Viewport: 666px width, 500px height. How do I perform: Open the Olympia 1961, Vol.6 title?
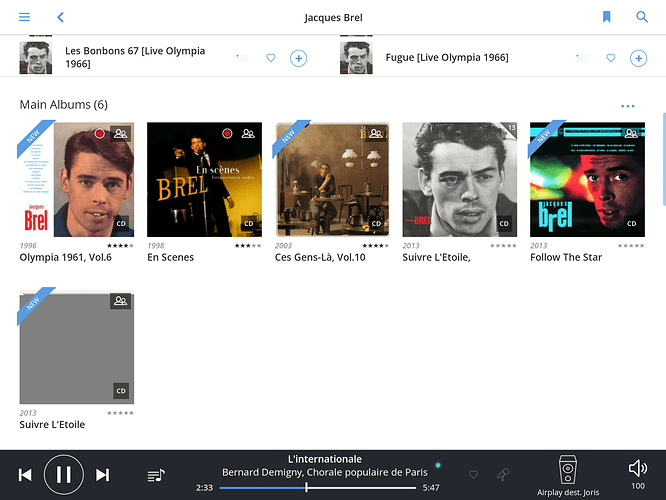(x=65, y=257)
